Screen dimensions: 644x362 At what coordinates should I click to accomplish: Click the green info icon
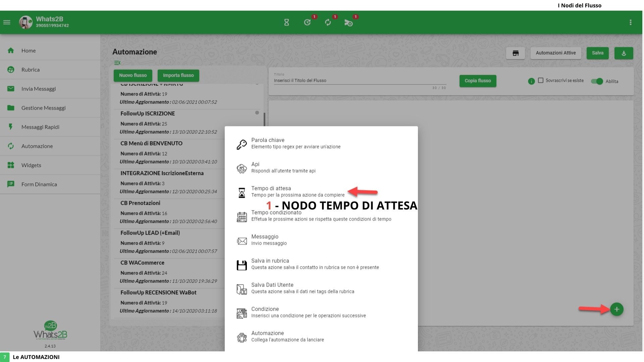pyautogui.click(x=531, y=81)
